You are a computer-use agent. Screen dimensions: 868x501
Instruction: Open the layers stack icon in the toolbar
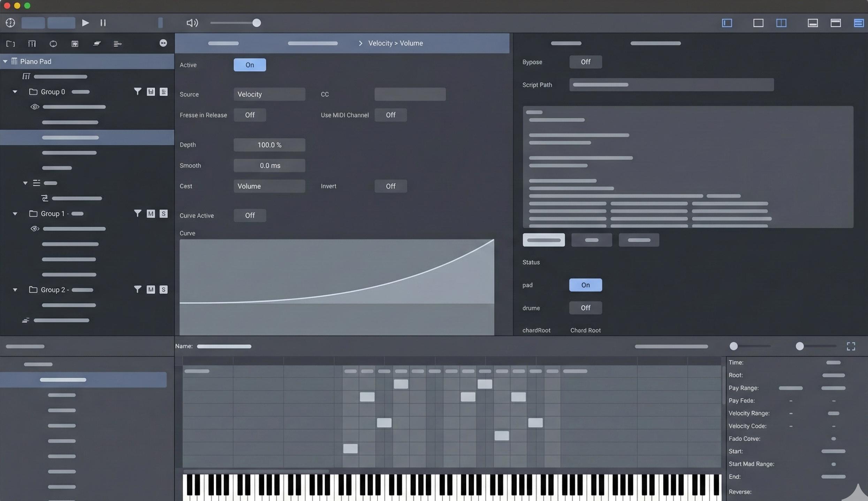click(x=97, y=44)
